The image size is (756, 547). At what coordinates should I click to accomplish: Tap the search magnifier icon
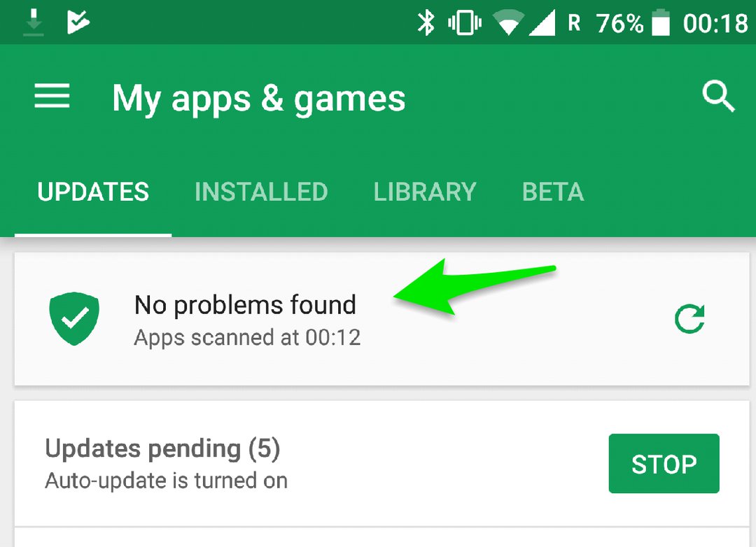(x=718, y=96)
